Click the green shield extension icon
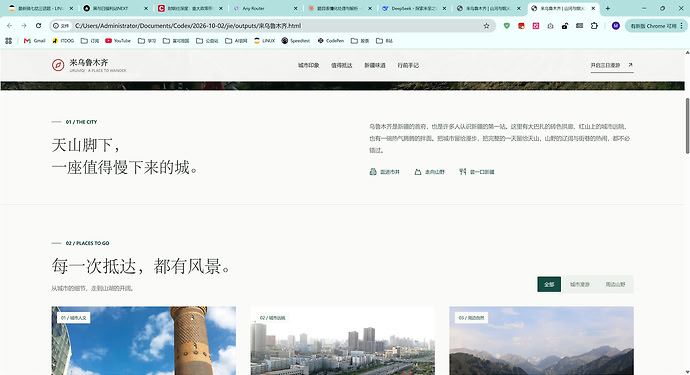 pyautogui.click(x=507, y=26)
